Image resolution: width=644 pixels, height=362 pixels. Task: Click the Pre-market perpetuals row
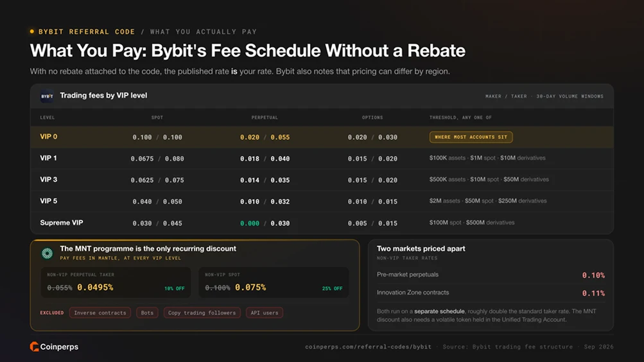click(491, 275)
